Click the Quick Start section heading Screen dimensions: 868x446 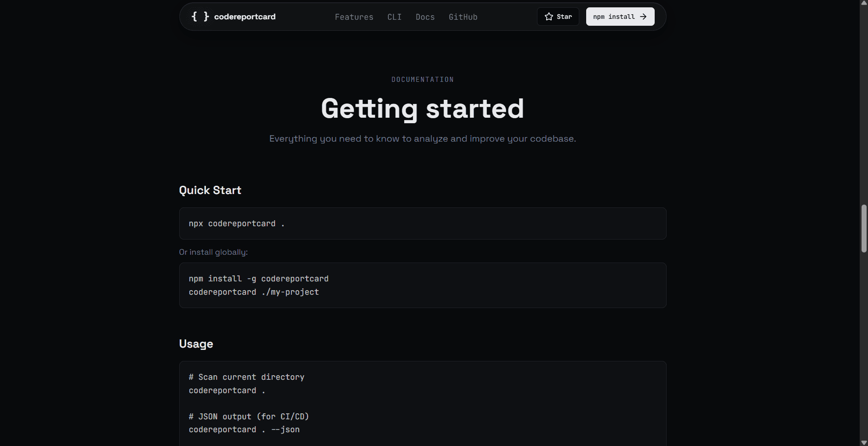pos(210,190)
